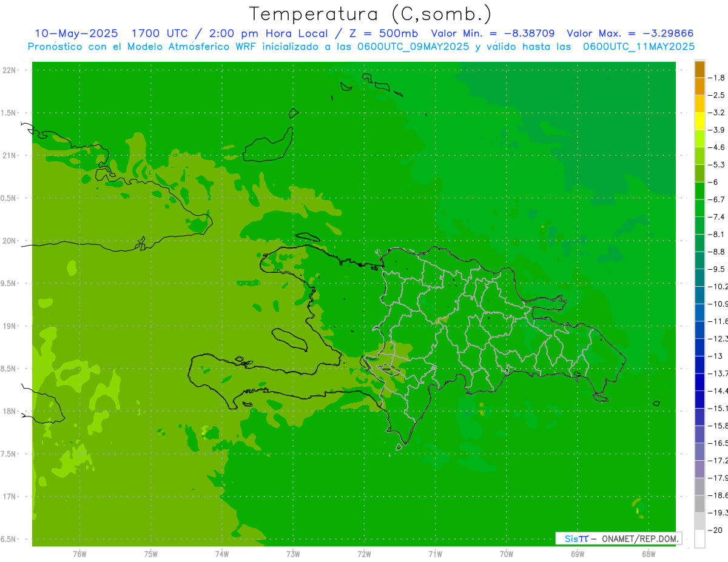The width and height of the screenshot is (728, 562).
Task: Click the color bar label "-7.4"
Action: click(x=717, y=217)
